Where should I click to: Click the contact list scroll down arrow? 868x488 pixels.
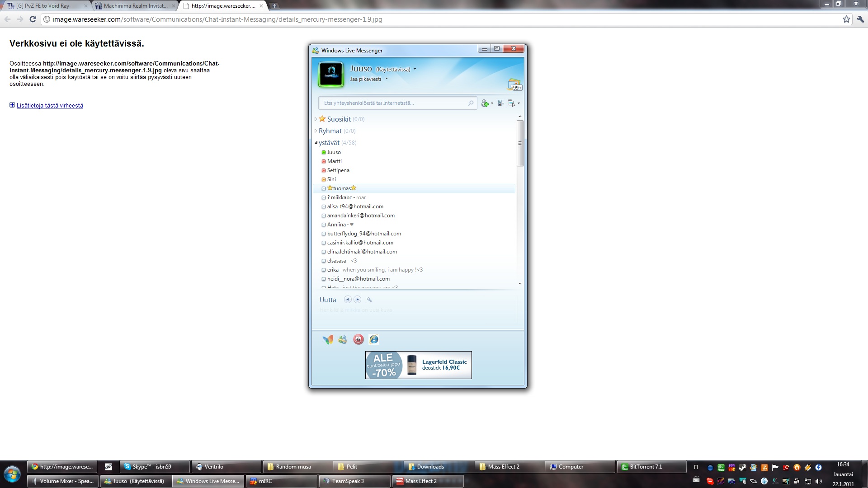[x=520, y=284]
